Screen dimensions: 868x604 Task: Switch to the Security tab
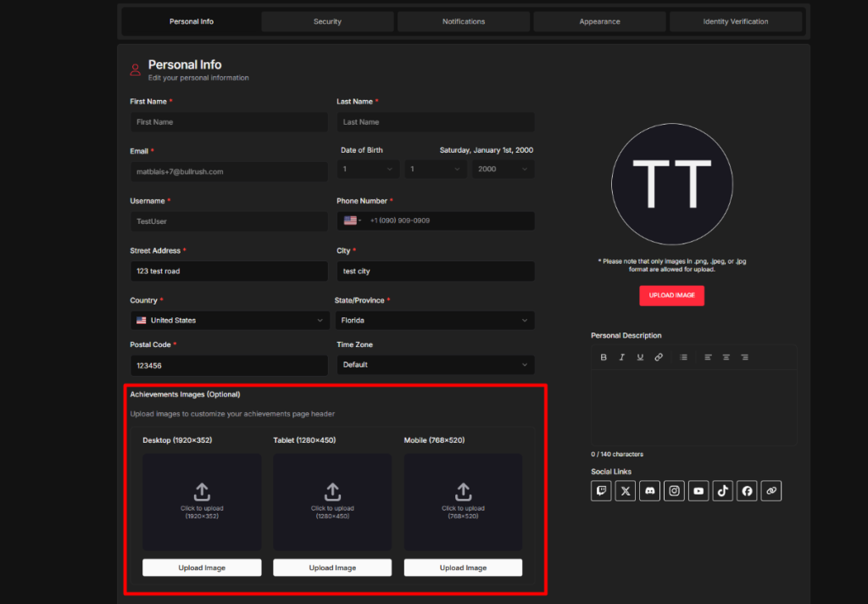pos(328,21)
